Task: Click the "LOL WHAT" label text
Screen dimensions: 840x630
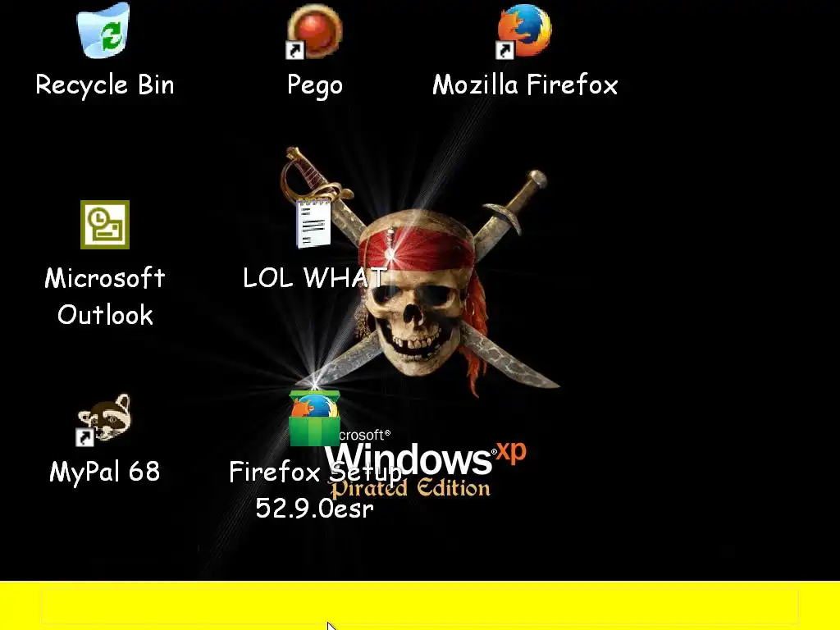Action: [314, 278]
